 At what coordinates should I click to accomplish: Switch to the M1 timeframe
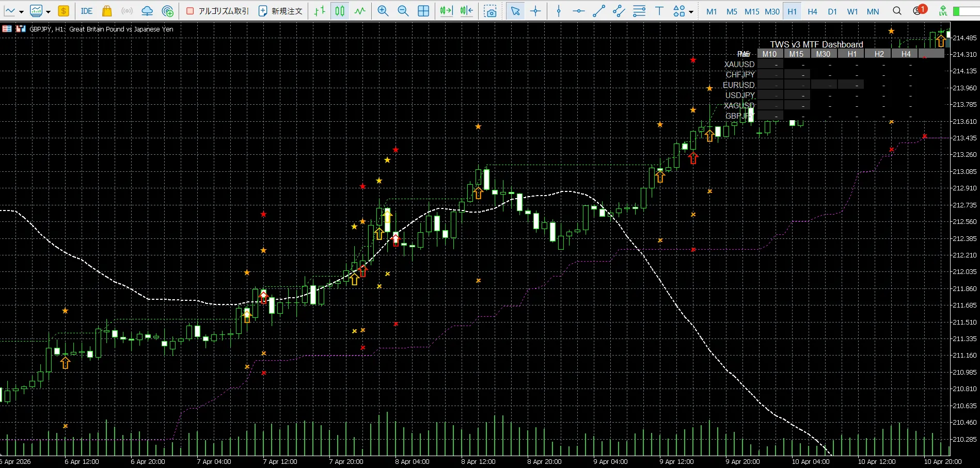click(x=712, y=11)
